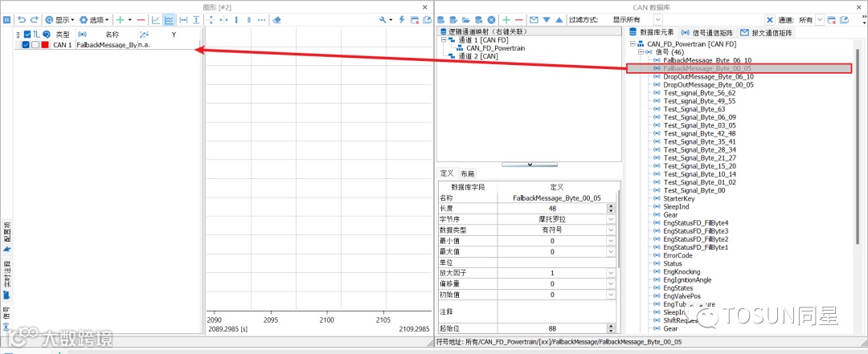
Task: Click the green plus in CAN database toolbar
Action: point(506,19)
